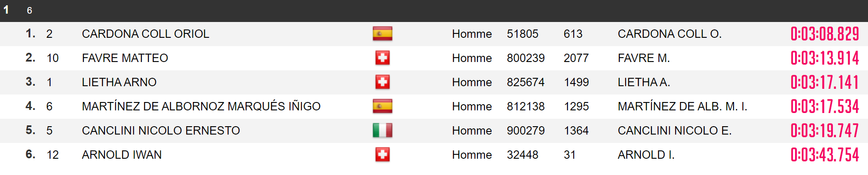This screenshot has width=868, height=175.
Task: Click the dark header bar showing 1 6
Action: [x=434, y=11]
